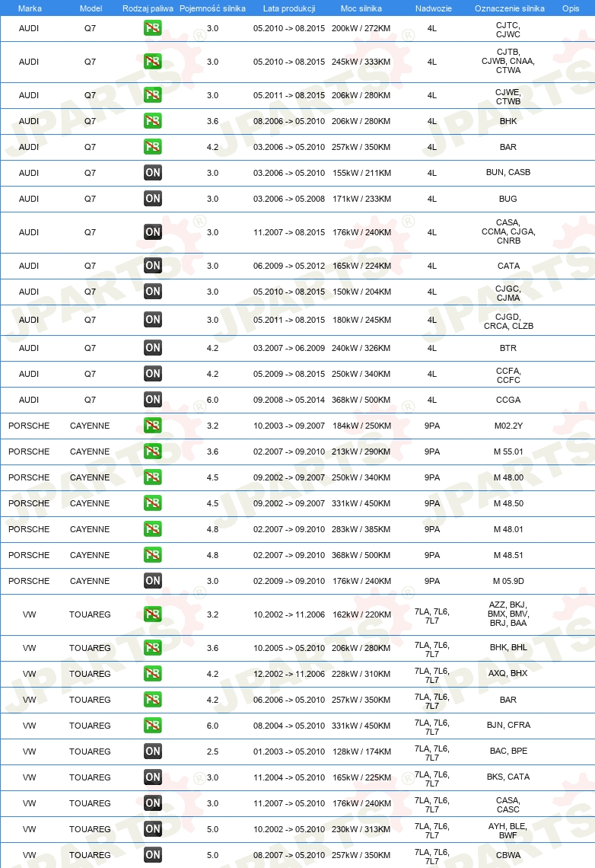This screenshot has width=595, height=868.
Task: Click CAYENNE model in M 05.9D row
Action: point(90,581)
